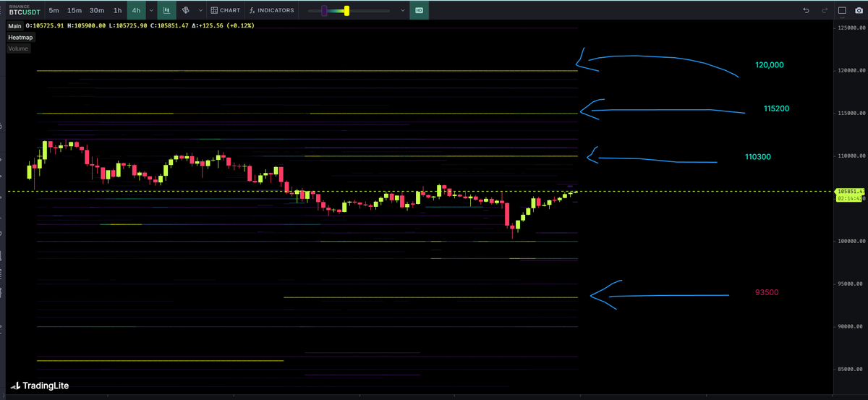Screen dimensions: 868x400
Task: Click the 125000.00 price axis label
Action: 851,27
